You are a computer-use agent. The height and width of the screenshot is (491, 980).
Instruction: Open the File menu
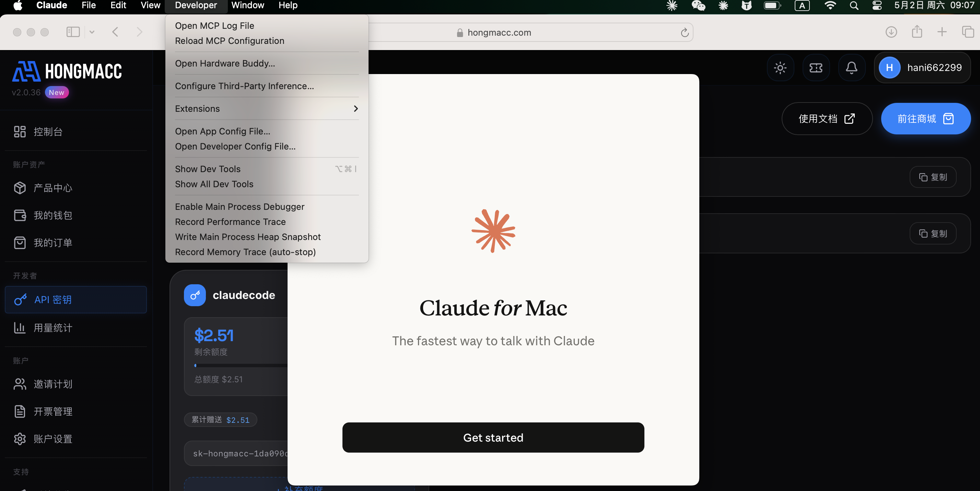click(x=89, y=5)
